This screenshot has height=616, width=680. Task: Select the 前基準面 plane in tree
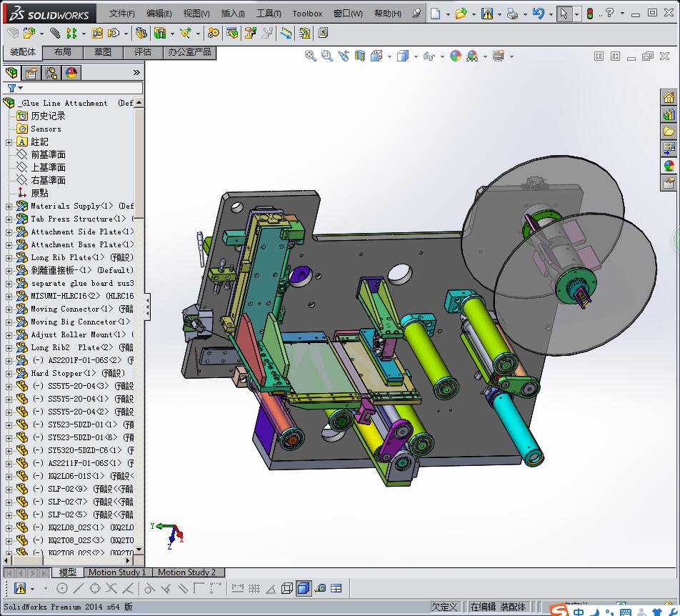48,155
